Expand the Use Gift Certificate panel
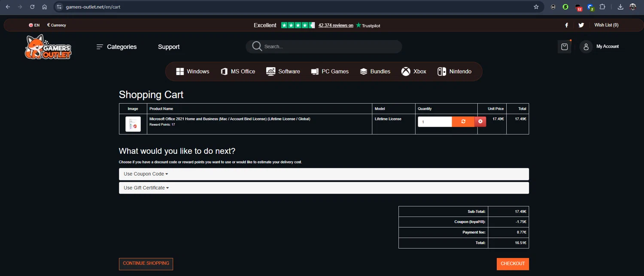Image resolution: width=644 pixels, height=276 pixels. (x=324, y=188)
